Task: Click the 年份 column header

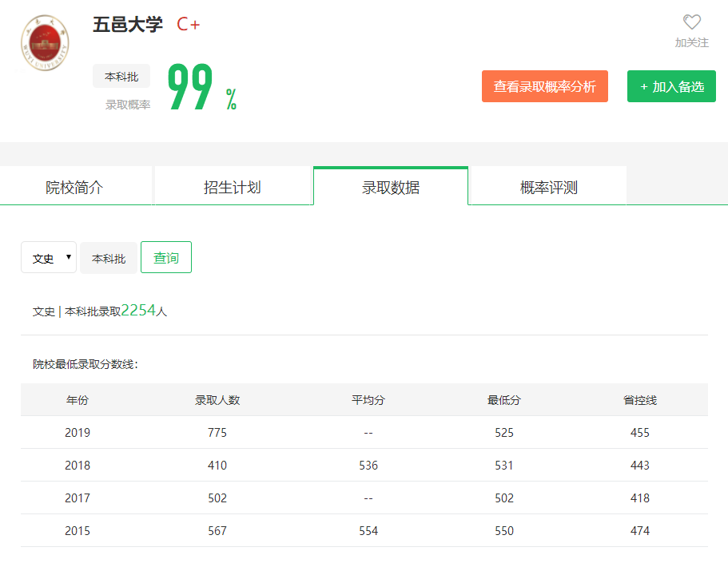Action: click(77, 400)
